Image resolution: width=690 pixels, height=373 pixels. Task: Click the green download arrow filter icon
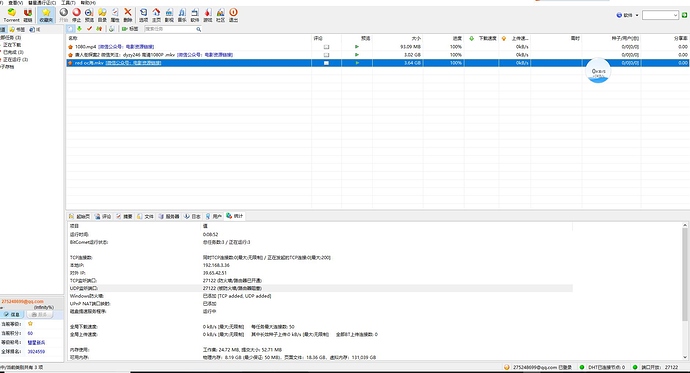pyautogui.click(x=79, y=29)
